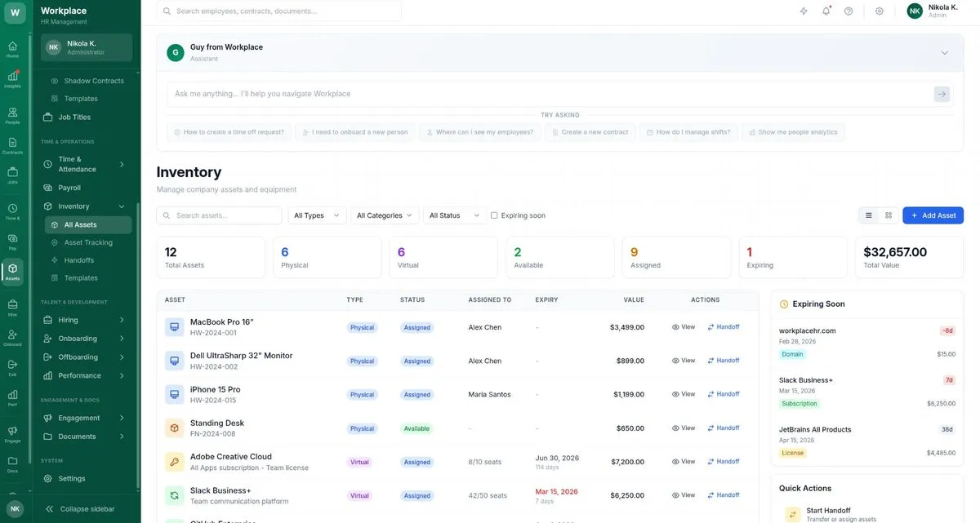The width and height of the screenshot is (980, 523).
Task: Click the lightning bolt icon in top bar
Action: [x=804, y=11]
